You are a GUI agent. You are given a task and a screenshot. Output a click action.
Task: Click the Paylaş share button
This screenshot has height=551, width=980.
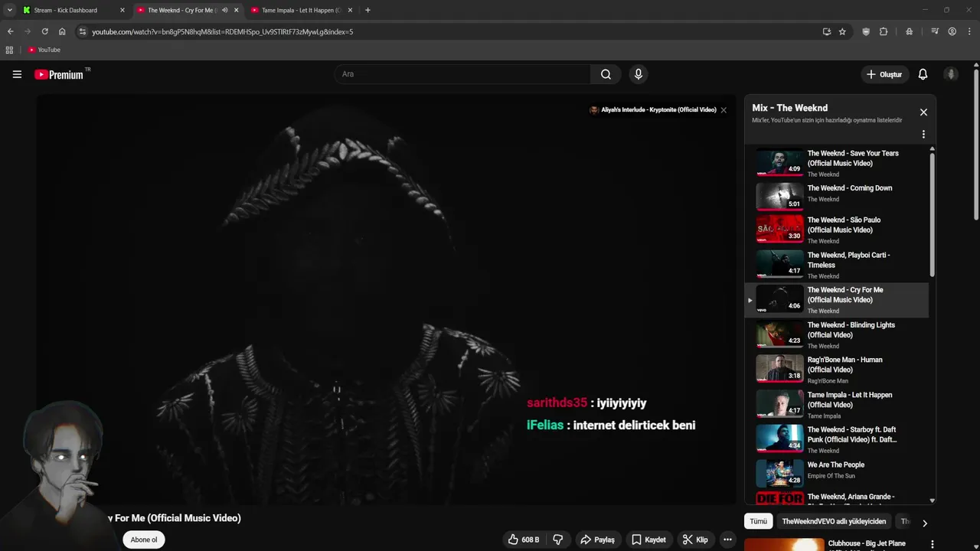click(597, 540)
